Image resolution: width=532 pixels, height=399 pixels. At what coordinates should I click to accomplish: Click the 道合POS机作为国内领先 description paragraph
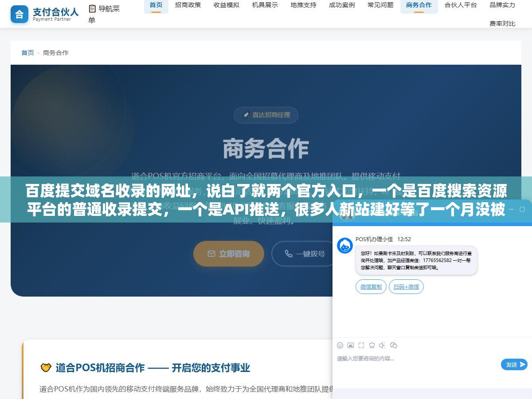point(186,389)
